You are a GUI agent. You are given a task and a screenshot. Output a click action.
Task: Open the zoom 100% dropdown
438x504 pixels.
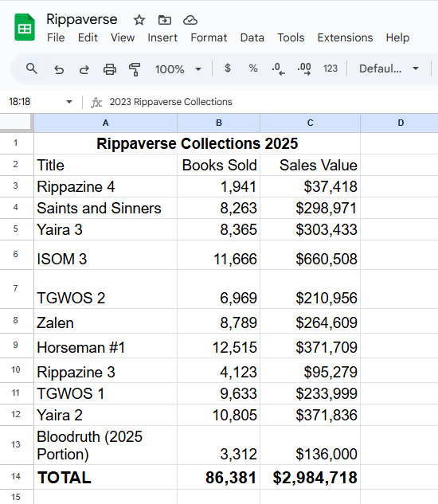178,69
